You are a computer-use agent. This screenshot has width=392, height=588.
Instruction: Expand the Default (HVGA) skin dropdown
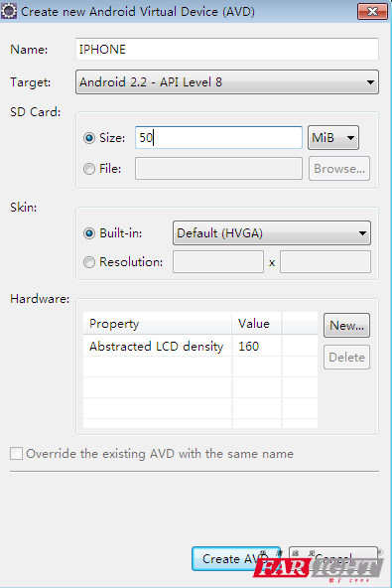coord(272,232)
